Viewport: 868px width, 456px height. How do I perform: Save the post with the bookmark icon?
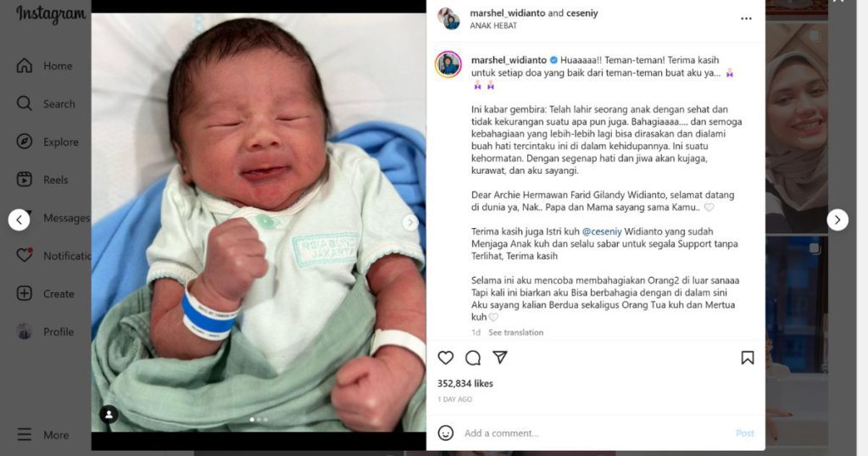coord(748,358)
